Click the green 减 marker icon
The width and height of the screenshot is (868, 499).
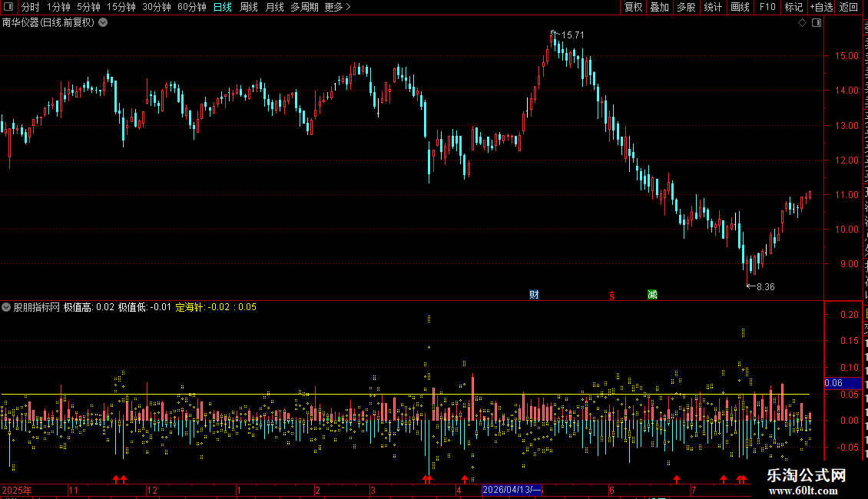click(x=653, y=294)
